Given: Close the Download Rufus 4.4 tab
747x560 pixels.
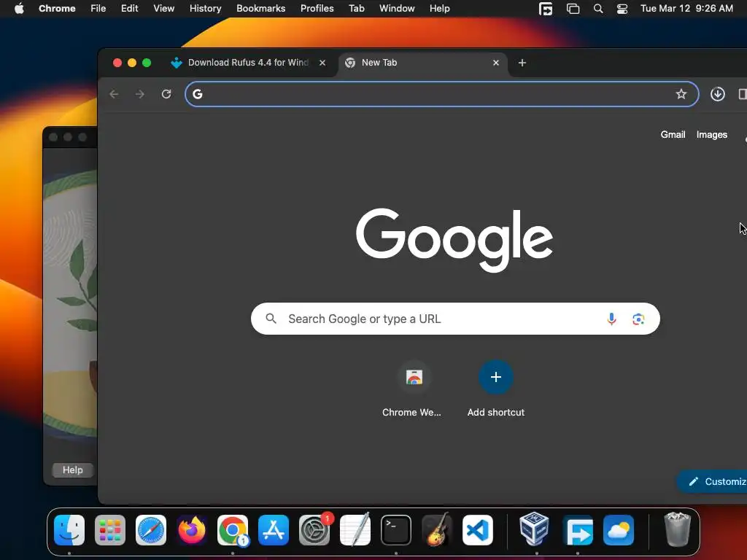Looking at the screenshot, I should (322, 63).
